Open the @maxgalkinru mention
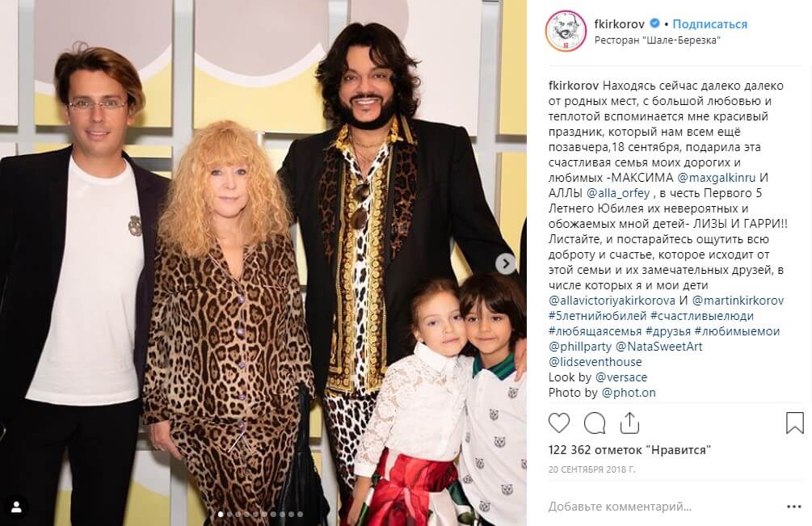Image resolution: width=812 pixels, height=526 pixels. pyautogui.click(x=716, y=178)
